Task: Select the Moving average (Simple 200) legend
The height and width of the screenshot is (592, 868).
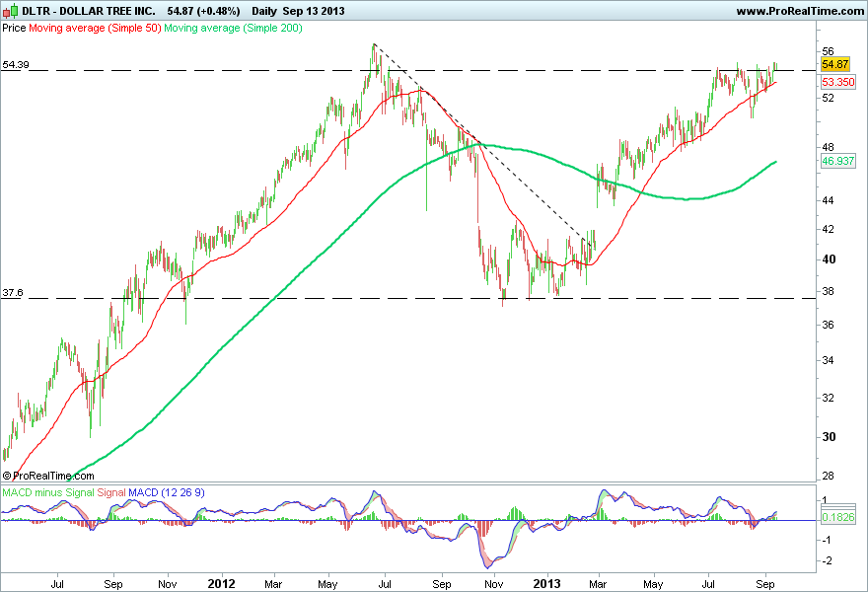Action: (x=233, y=28)
